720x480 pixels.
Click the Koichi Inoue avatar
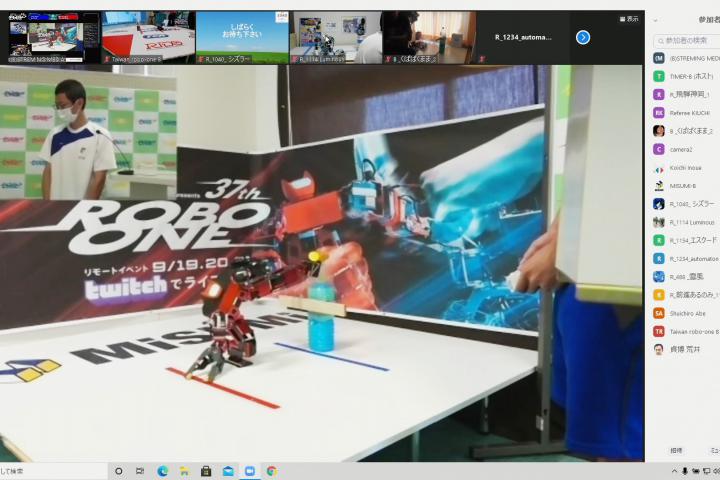[x=659, y=168]
